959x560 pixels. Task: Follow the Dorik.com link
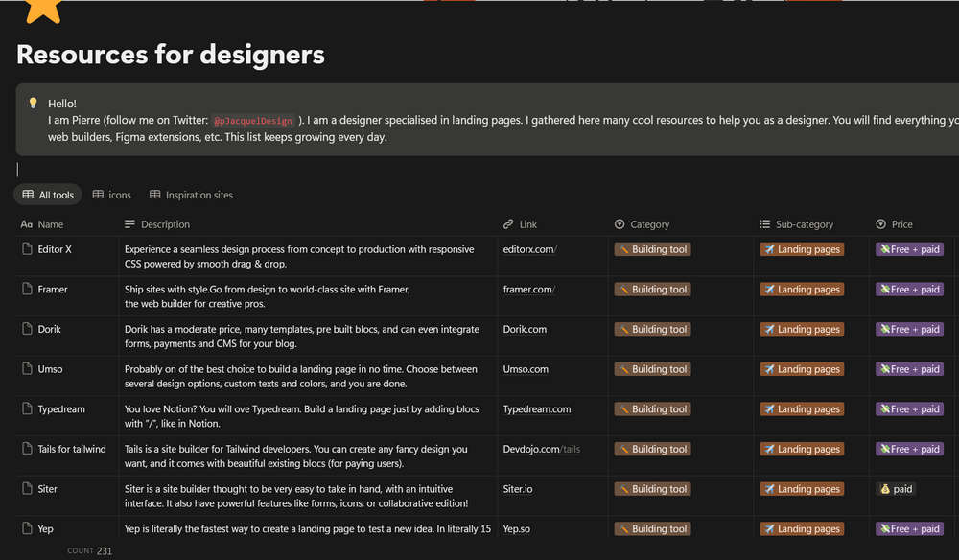point(525,329)
